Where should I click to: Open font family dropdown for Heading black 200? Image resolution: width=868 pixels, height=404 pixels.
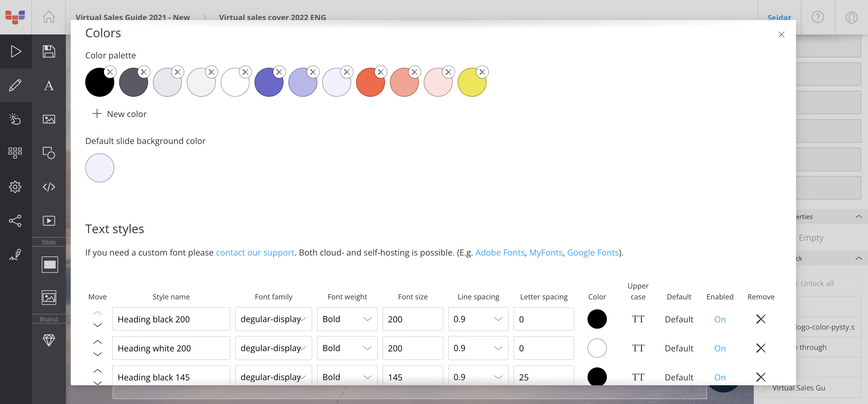click(274, 319)
